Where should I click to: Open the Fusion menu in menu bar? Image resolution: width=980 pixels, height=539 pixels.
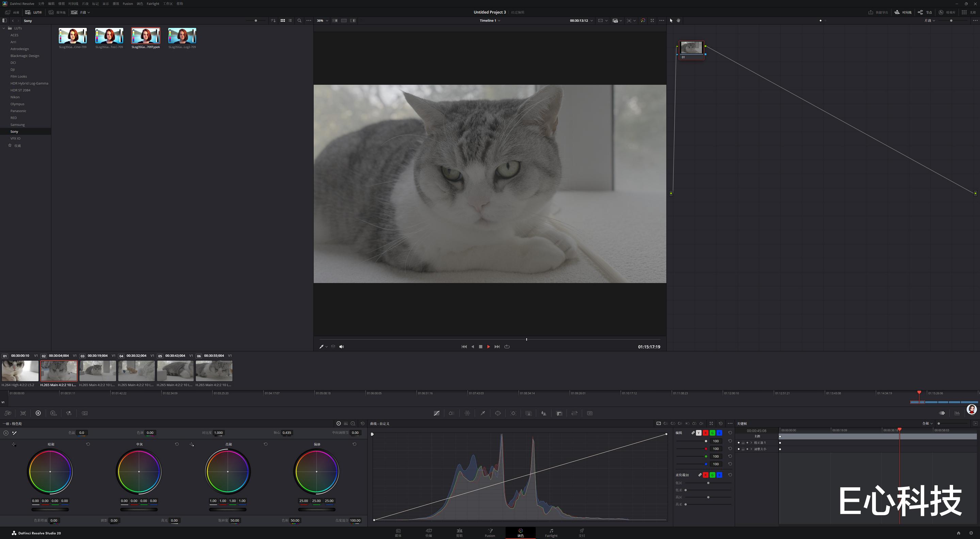pyautogui.click(x=128, y=3)
